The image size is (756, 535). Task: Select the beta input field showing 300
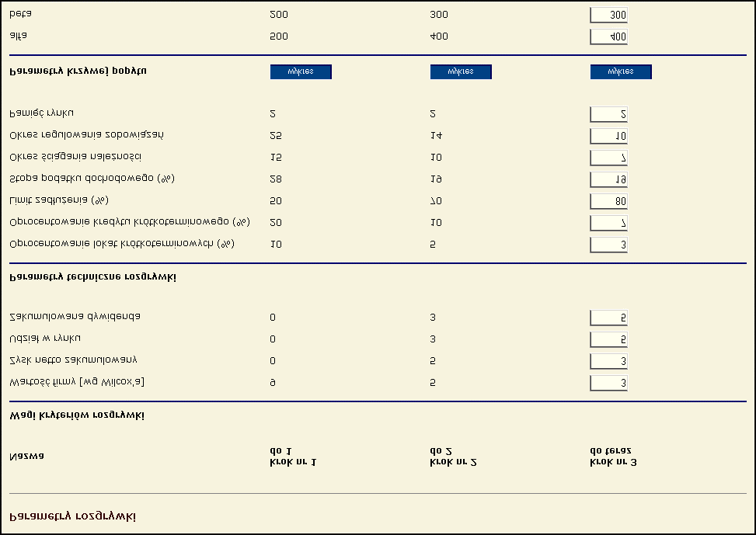click(608, 15)
